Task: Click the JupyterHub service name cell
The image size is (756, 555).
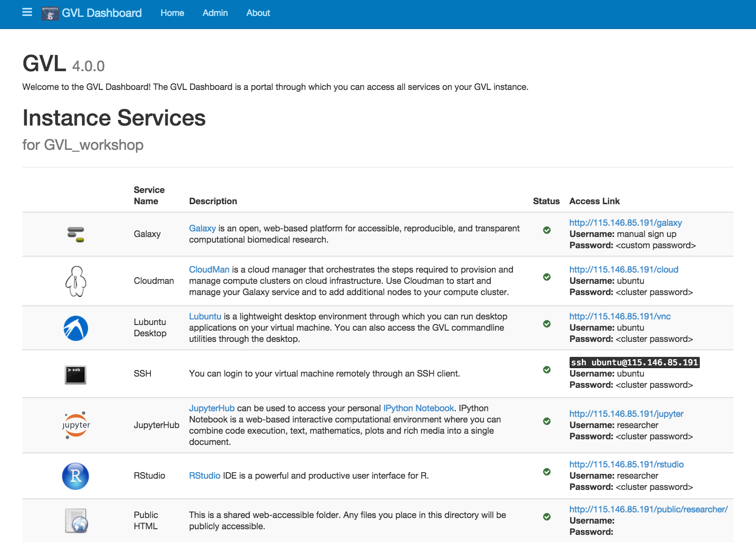Action: coord(156,425)
